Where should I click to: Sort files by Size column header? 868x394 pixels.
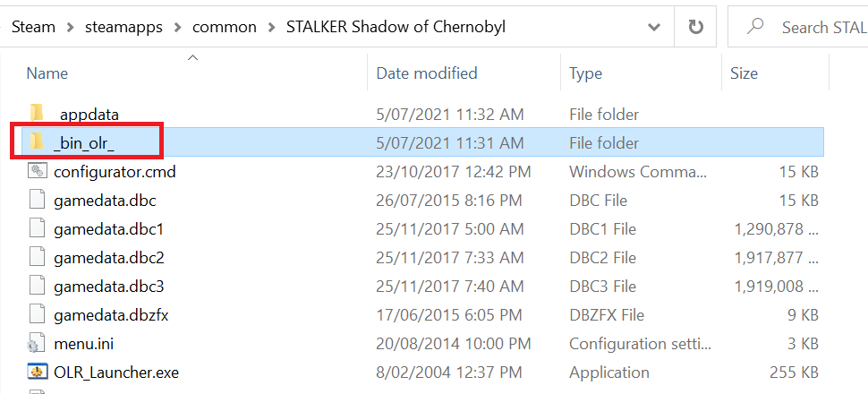point(744,73)
